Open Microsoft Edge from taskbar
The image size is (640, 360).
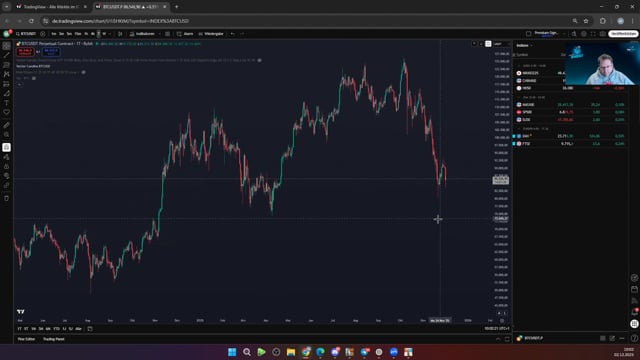pyautogui.click(x=320, y=352)
